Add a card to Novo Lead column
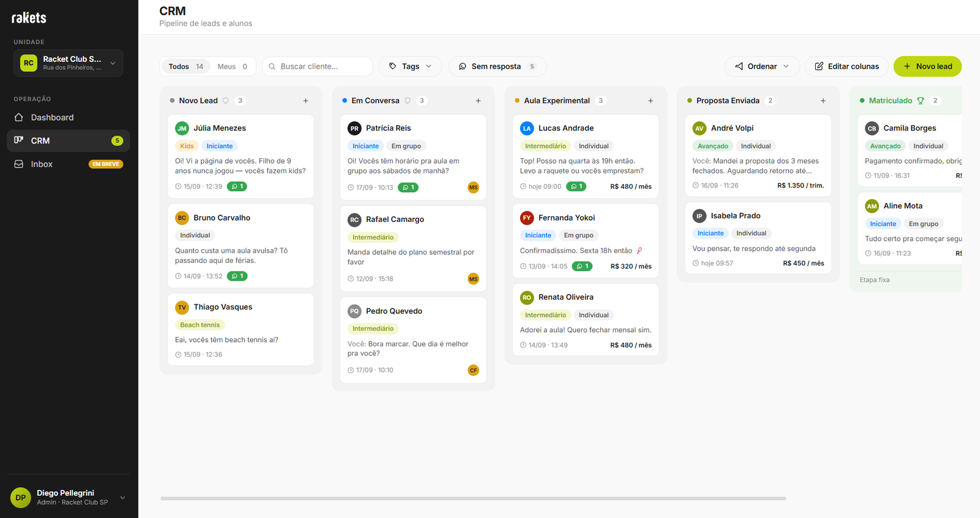Viewport: 980px width, 518px height. (x=306, y=101)
